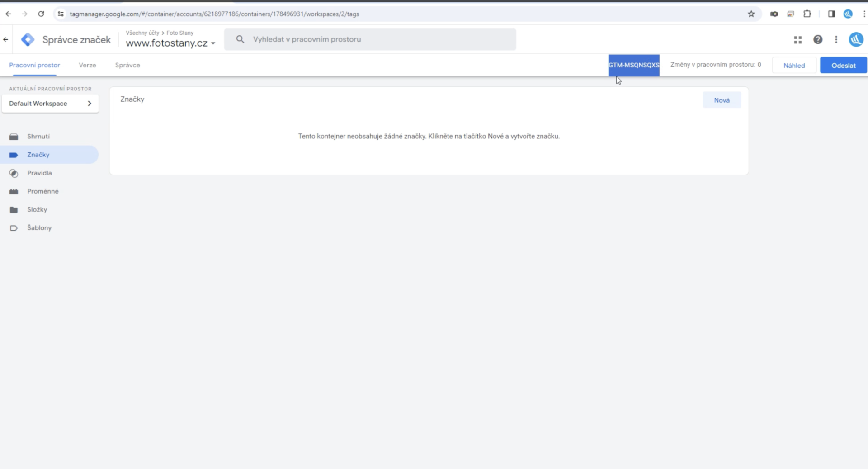Expand the Default Workspace selector

pyautogui.click(x=50, y=104)
